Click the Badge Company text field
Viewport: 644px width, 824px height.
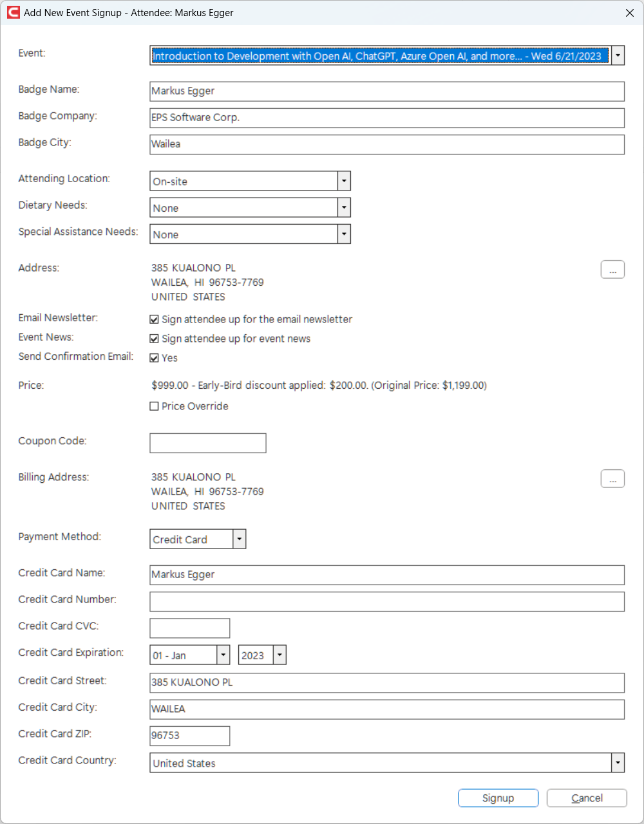[387, 118]
